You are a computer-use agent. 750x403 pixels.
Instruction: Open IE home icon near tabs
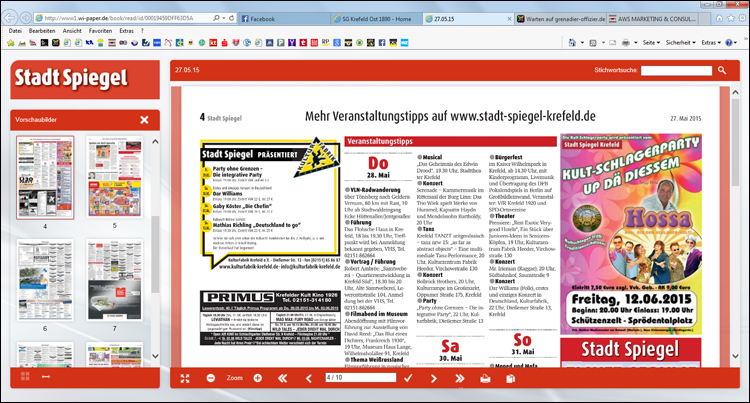point(719,18)
